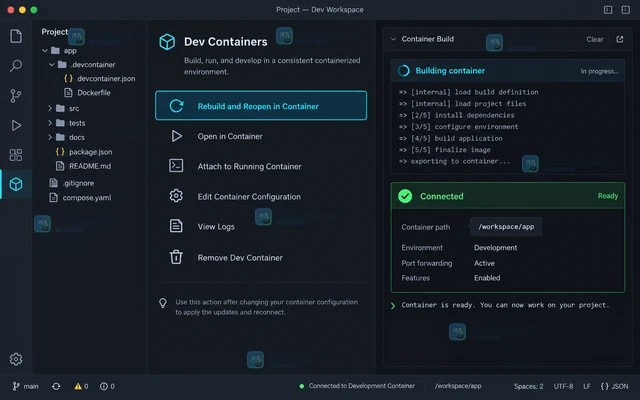Screen dimensions: 640x400
Task: Open Container Build output in new window icon
Action: [620, 39]
